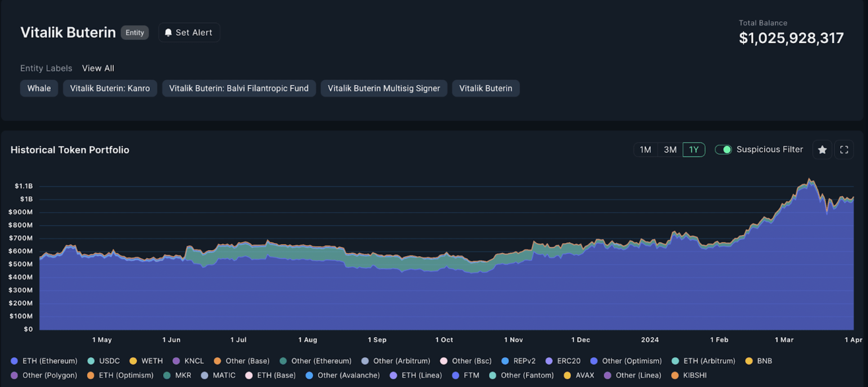Favorite the chart with the star icon
This screenshot has width=868, height=387.
(x=822, y=150)
